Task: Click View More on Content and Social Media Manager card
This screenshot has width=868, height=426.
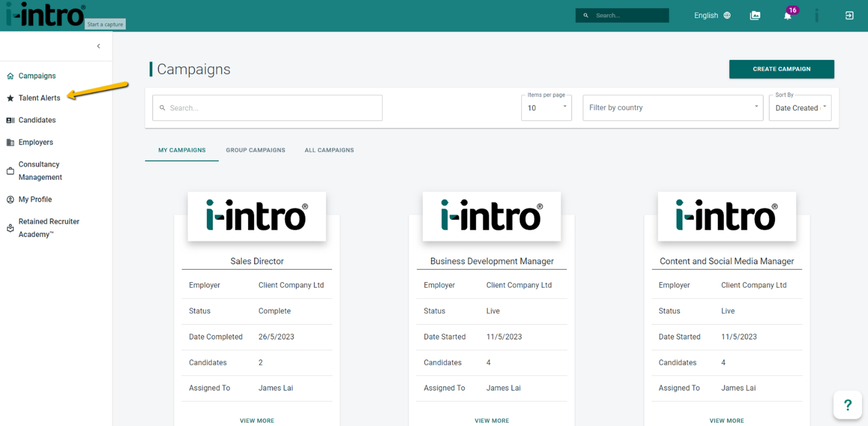Action: [x=727, y=421]
